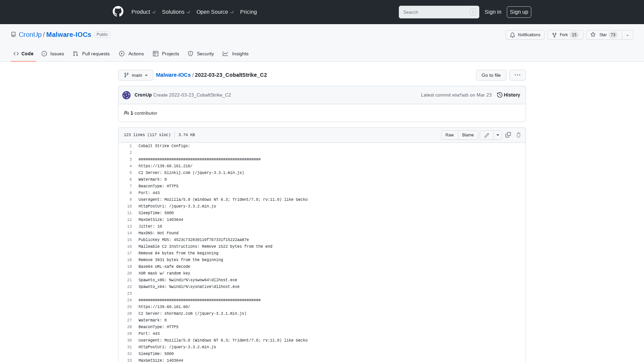Click the Go to file button
The width and height of the screenshot is (644, 362).
coord(491,75)
